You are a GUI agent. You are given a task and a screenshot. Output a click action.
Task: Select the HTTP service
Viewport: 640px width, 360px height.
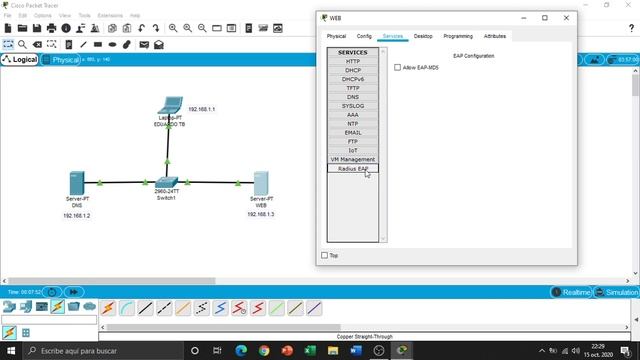(353, 61)
